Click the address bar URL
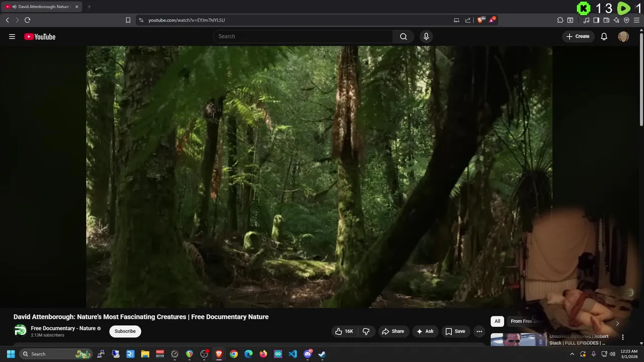The width and height of the screenshot is (644, 362). point(187,20)
